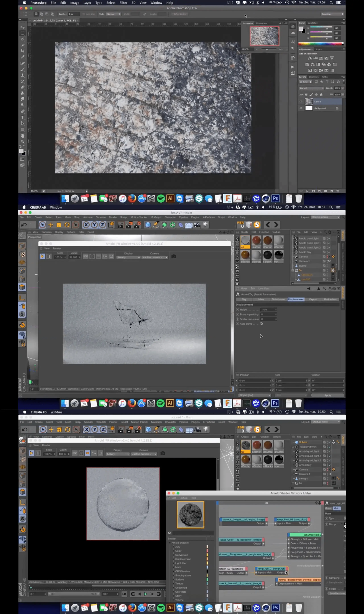Select the Rectangle shape tool
364x614 pixels.
[x=23, y=130]
